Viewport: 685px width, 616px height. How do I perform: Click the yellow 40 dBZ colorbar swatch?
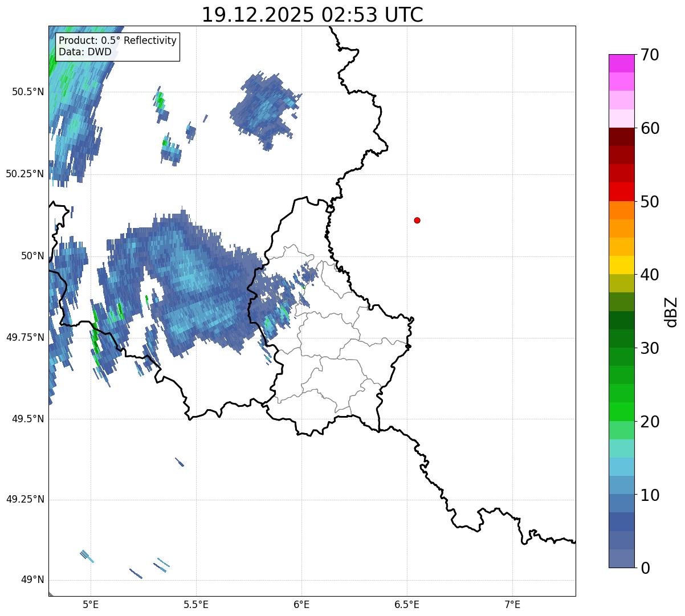click(x=622, y=265)
